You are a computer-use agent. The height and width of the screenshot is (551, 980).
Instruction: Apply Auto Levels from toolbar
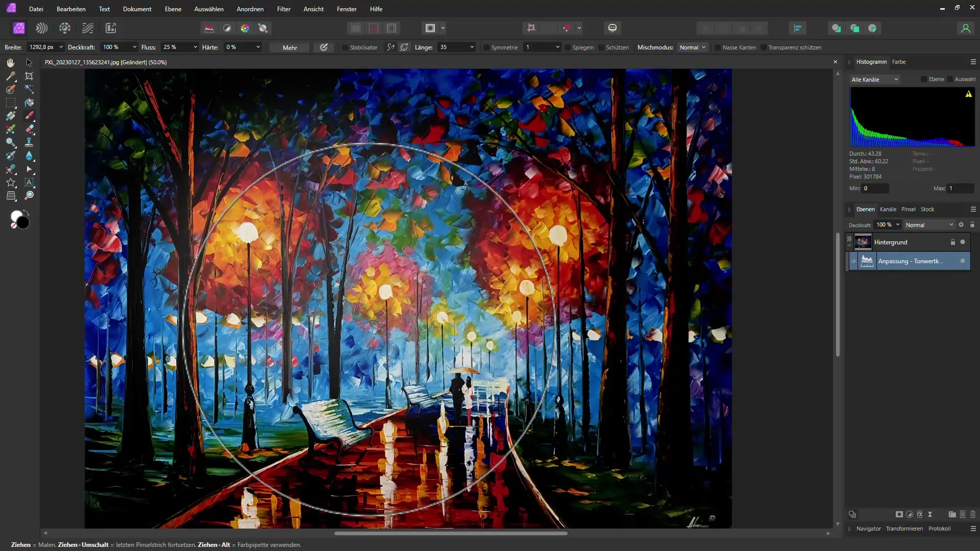click(x=209, y=28)
